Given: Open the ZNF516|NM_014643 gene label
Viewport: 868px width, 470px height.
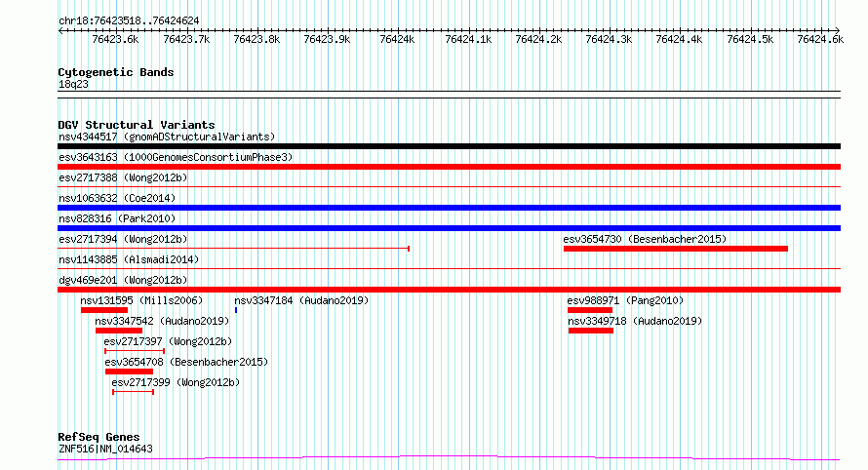Looking at the screenshot, I should tap(105, 449).
